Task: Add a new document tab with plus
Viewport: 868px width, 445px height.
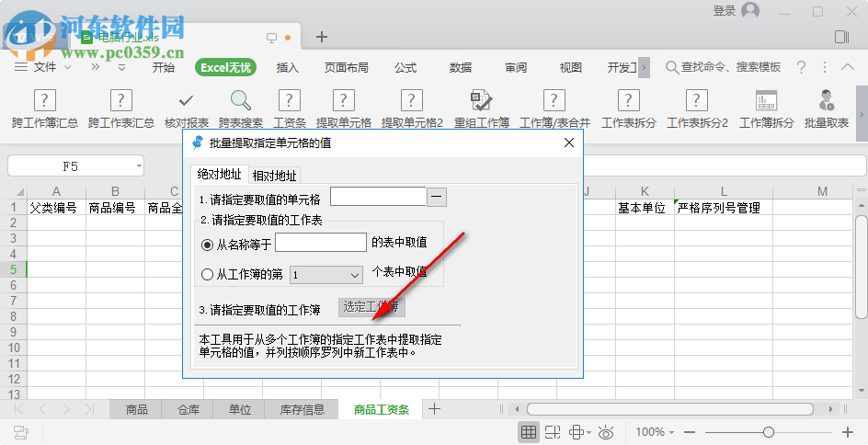Action: coord(322,37)
